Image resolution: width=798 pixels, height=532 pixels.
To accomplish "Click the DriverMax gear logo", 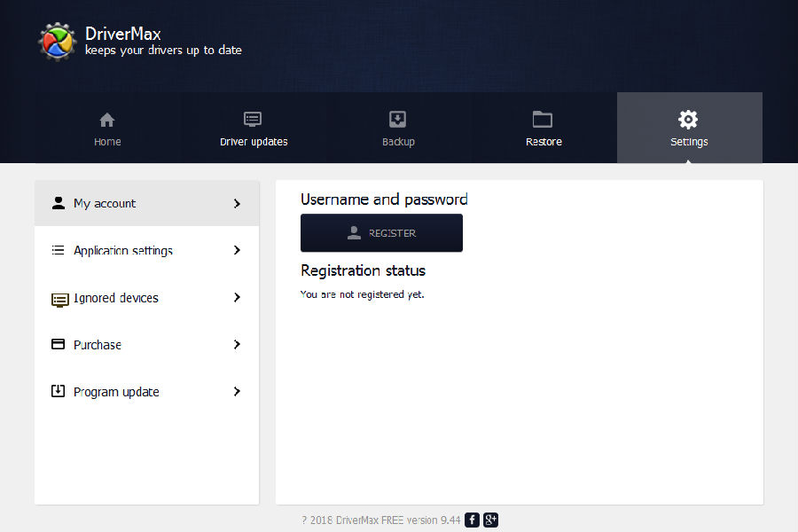I will pos(57,42).
